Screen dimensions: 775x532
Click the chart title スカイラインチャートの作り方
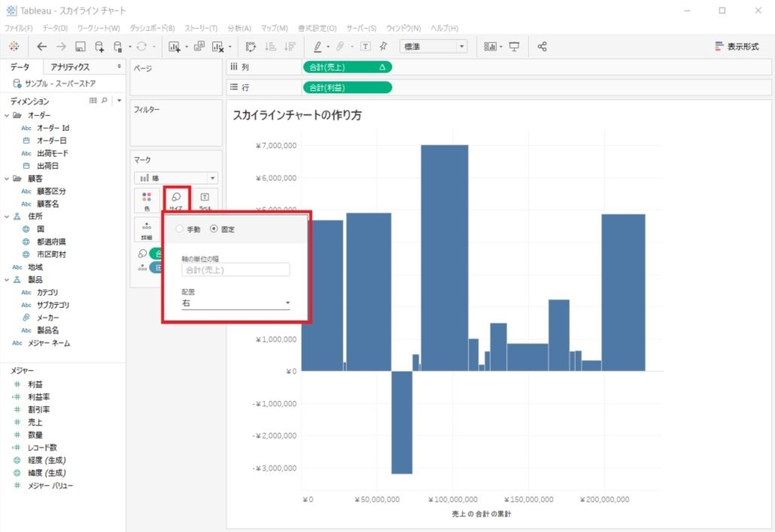coord(297,115)
